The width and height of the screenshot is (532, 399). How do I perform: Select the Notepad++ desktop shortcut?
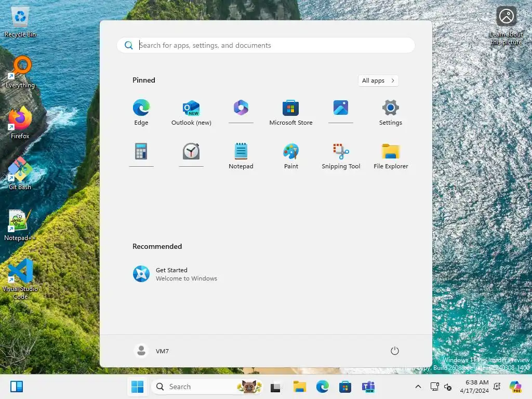point(20,225)
